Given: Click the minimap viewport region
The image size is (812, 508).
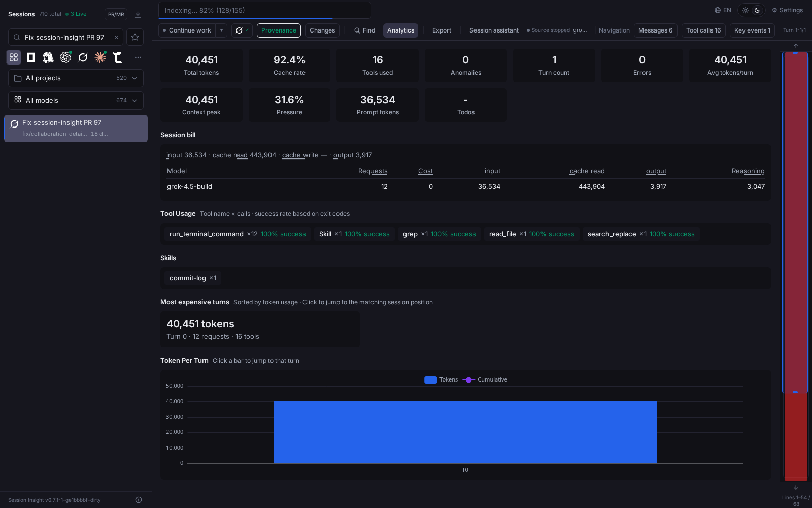Looking at the screenshot, I should point(795,223).
